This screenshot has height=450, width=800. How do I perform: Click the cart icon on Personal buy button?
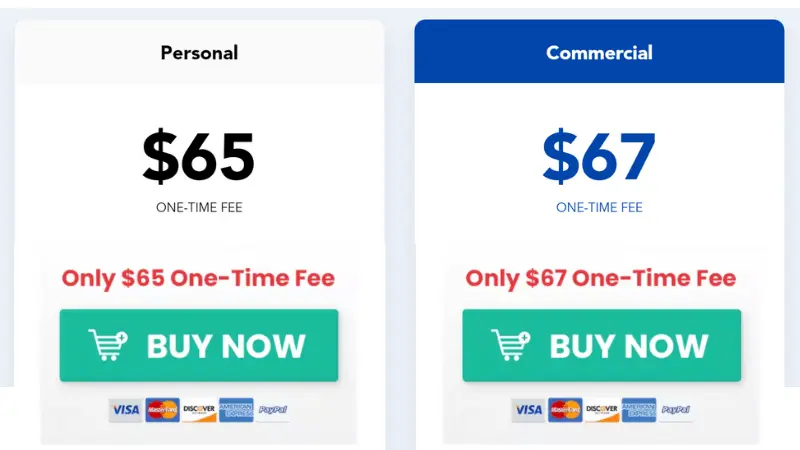(x=108, y=345)
